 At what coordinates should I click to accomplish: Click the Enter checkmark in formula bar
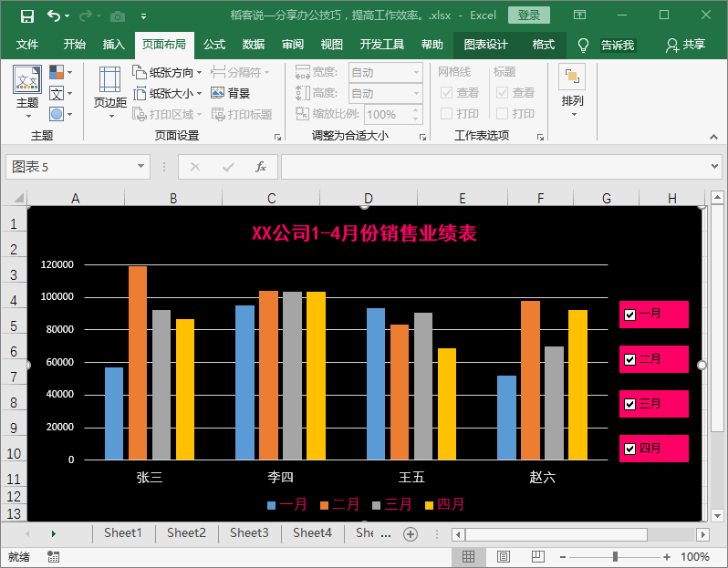tap(228, 167)
